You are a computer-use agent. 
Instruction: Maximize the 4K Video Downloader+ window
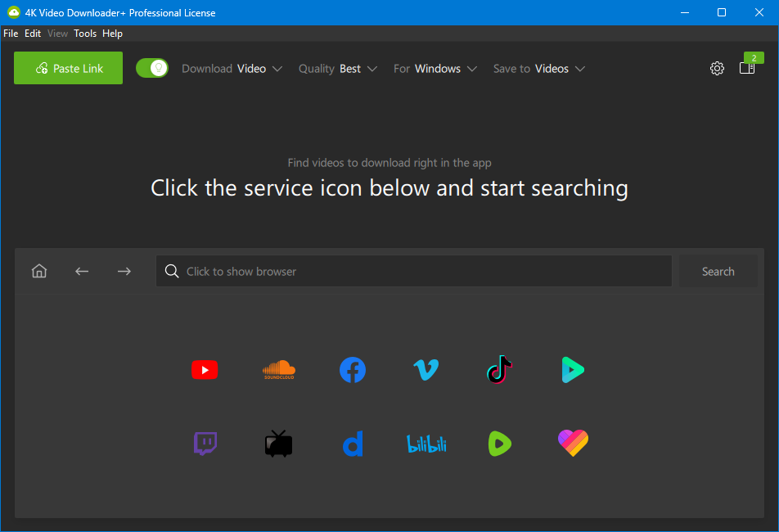coord(722,12)
